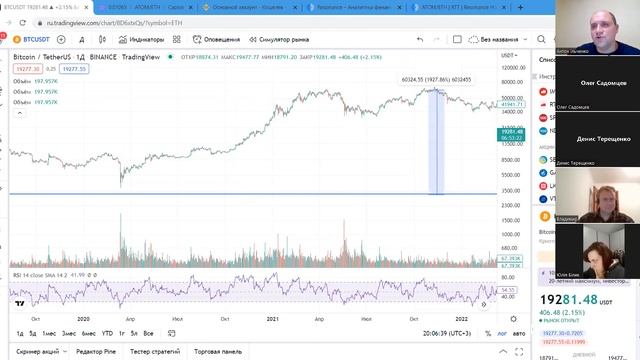This screenshot has width=640, height=360.
Task: Open the Торговая панель tab
Action: point(218,351)
